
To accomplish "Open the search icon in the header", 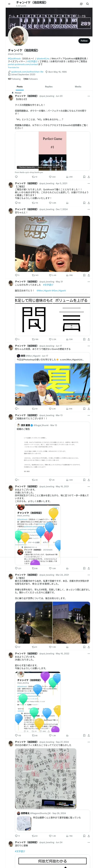I will pos(88,4).
